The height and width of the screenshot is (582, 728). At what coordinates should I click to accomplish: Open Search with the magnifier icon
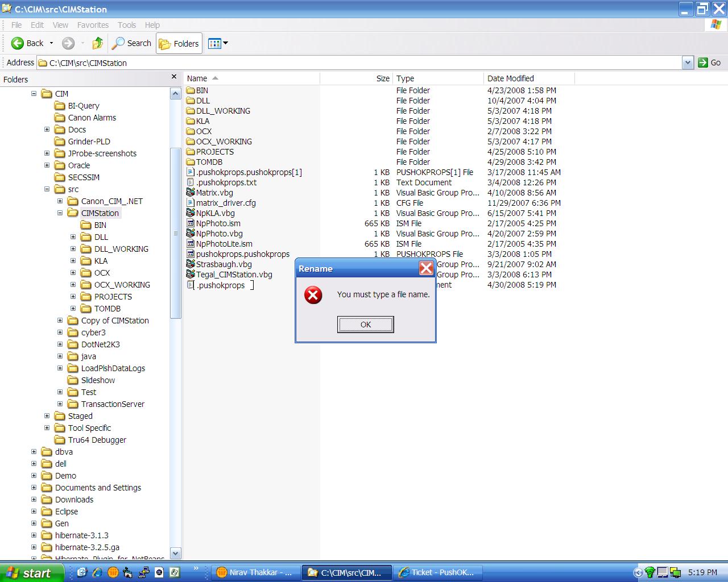[x=118, y=43]
